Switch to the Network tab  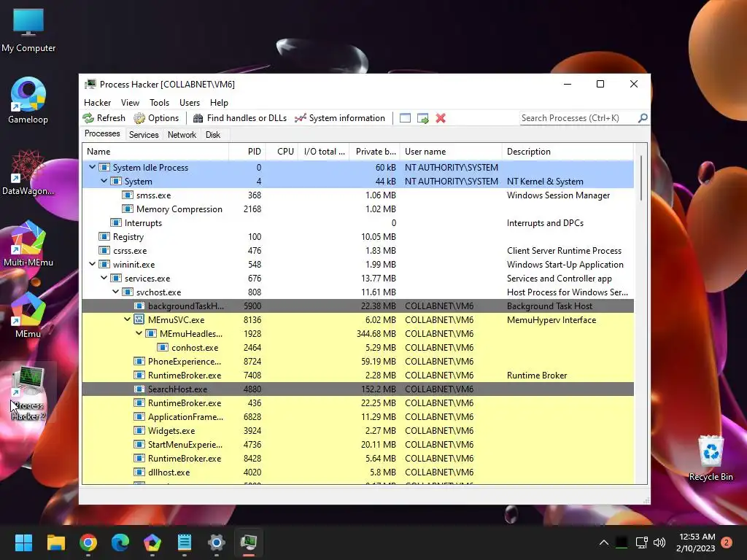182,135
